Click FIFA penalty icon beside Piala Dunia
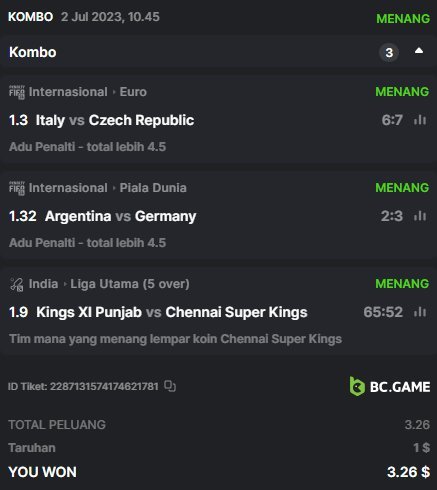 (17, 188)
